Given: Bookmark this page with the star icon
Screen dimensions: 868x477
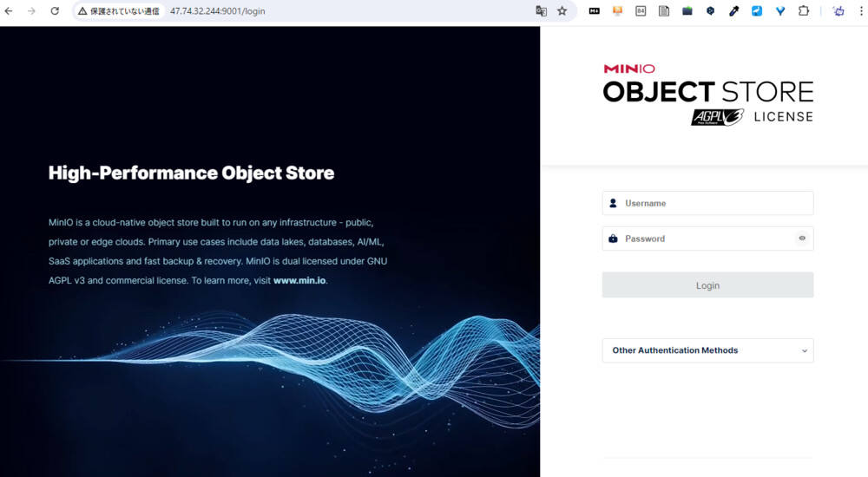Looking at the screenshot, I should tap(562, 11).
